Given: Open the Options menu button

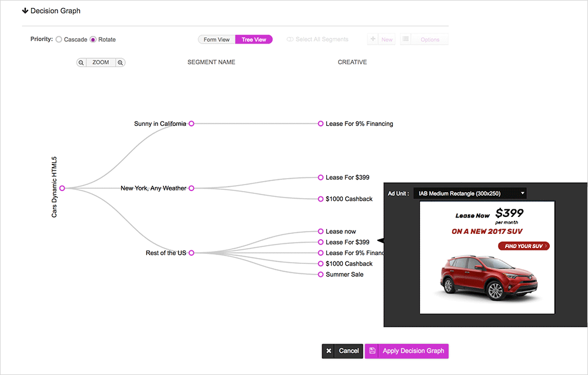Looking at the screenshot, I should pyautogui.click(x=424, y=39).
